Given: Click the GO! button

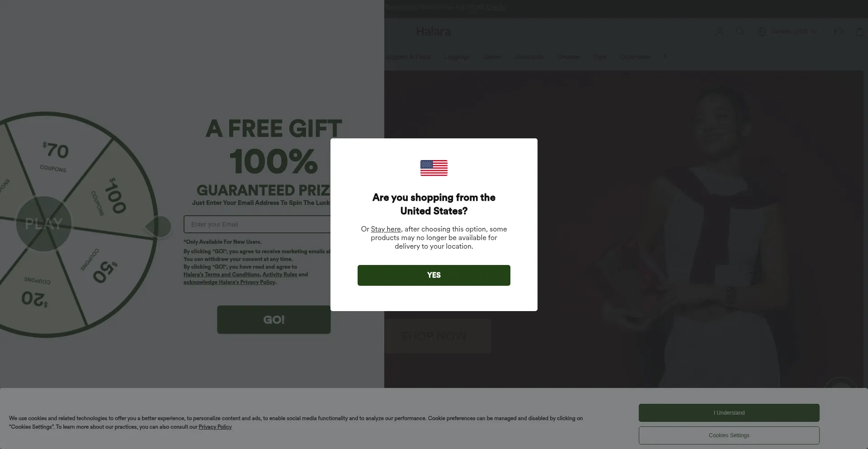Looking at the screenshot, I should 274,320.
